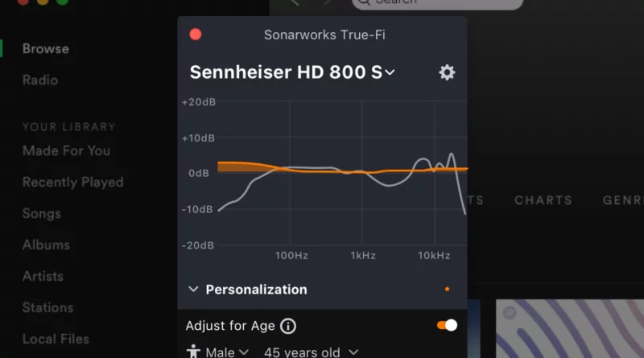Open the striped playlist cover thumbnail
The width and height of the screenshot is (644, 358).
pos(570,328)
